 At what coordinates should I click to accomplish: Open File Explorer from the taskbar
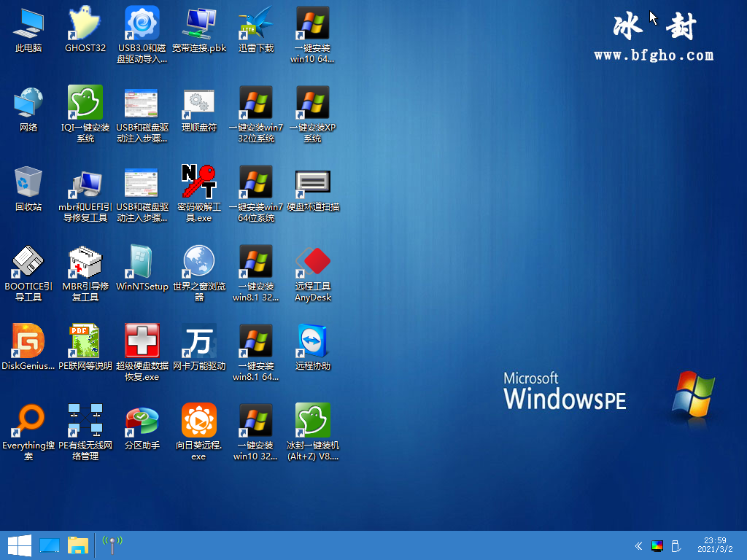pos(78,545)
